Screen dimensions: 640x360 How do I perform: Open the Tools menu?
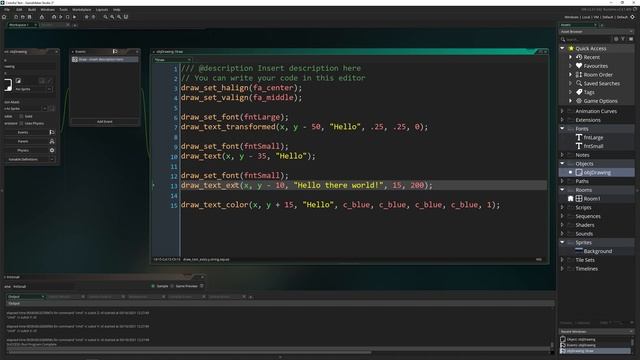click(x=63, y=9)
